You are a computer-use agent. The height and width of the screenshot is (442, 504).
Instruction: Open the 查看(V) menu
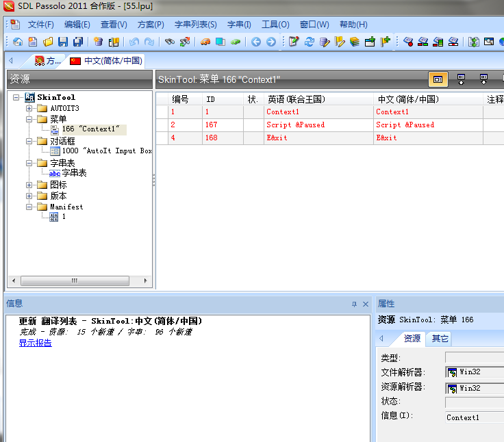point(114,25)
